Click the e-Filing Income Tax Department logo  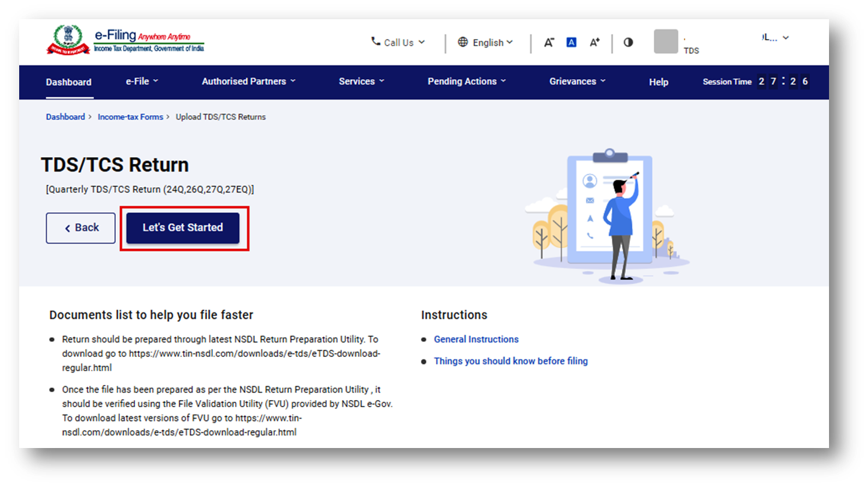pyautogui.click(x=125, y=40)
